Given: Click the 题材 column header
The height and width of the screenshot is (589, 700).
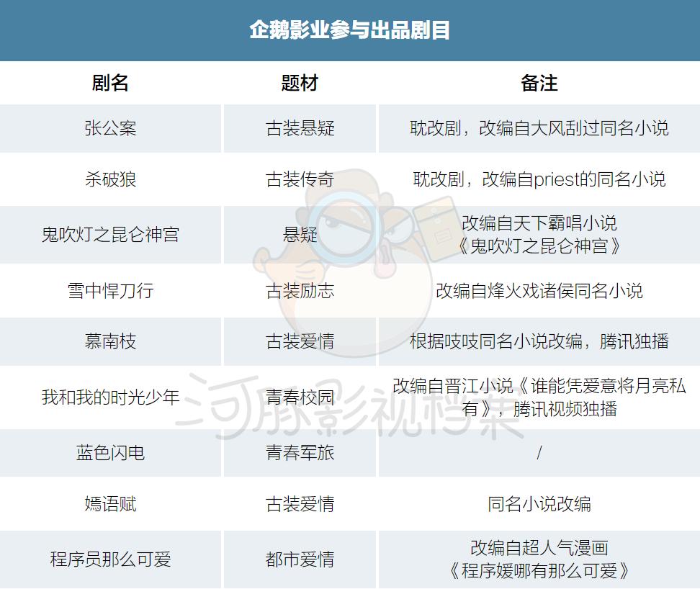Looking at the screenshot, I should (300, 83).
